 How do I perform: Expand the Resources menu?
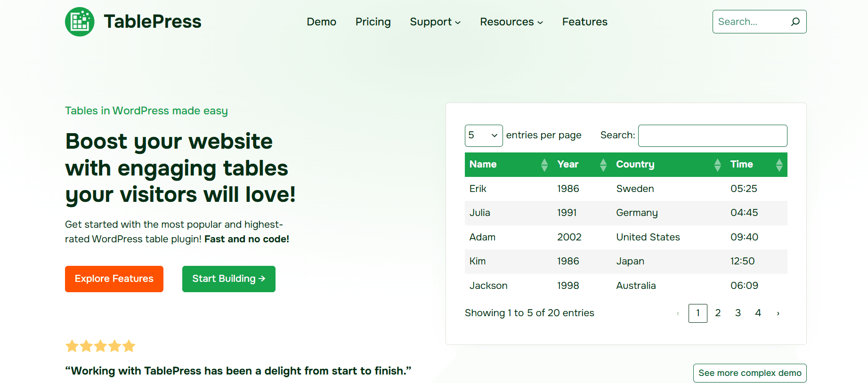[x=511, y=22]
